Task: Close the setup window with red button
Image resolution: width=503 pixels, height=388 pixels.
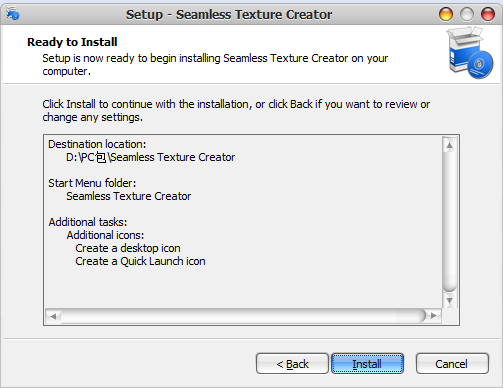Action: pyautogui.click(x=488, y=14)
